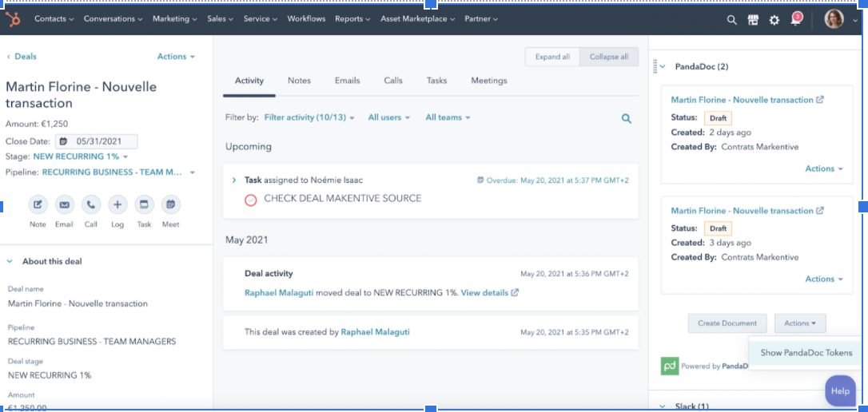Edit the Close Date field 05/31/2021
The image size is (868, 412).
coord(97,141)
